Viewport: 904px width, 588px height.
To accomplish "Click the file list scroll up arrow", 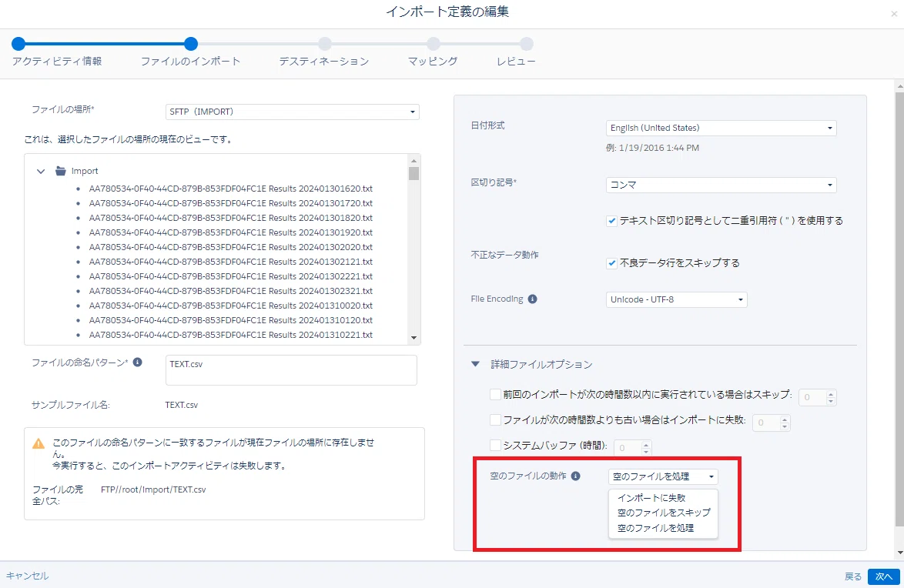I will 413,161.
